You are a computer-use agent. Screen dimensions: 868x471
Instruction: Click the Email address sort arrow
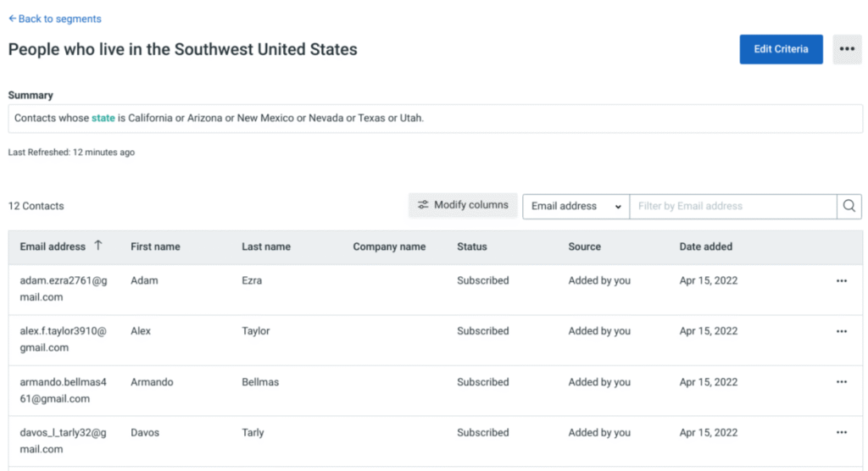pos(98,247)
